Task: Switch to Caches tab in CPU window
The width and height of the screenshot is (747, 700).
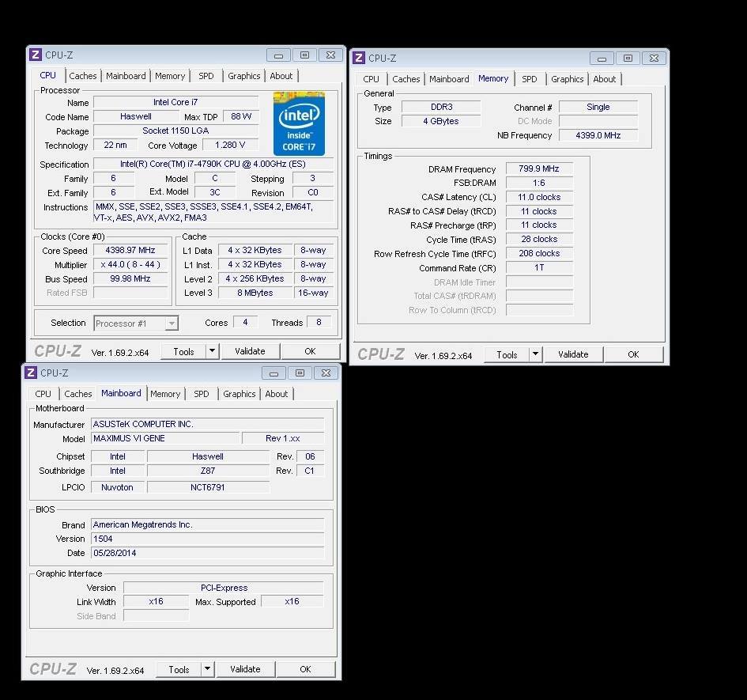Action: pyautogui.click(x=82, y=76)
